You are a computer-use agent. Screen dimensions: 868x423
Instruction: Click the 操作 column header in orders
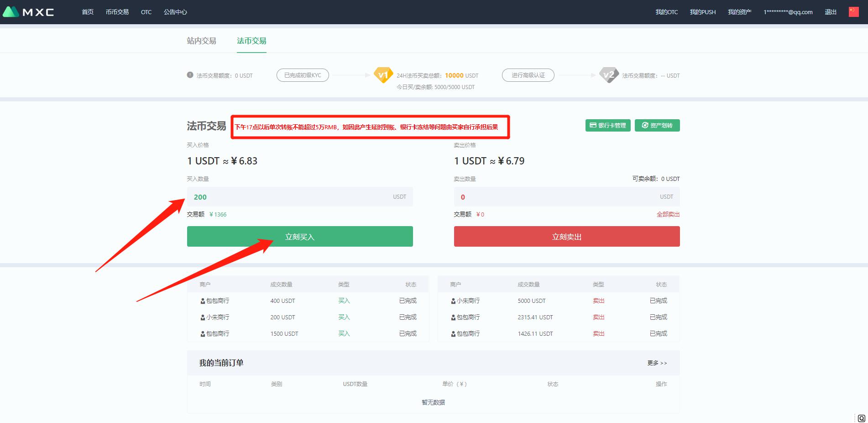coord(661,384)
